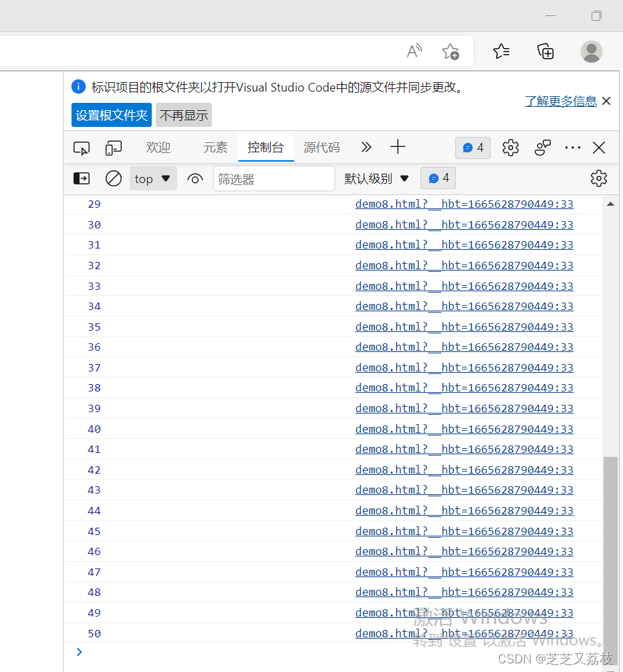Open the 了解更多信息 link
Image resolution: width=623 pixels, height=672 pixels.
point(560,101)
